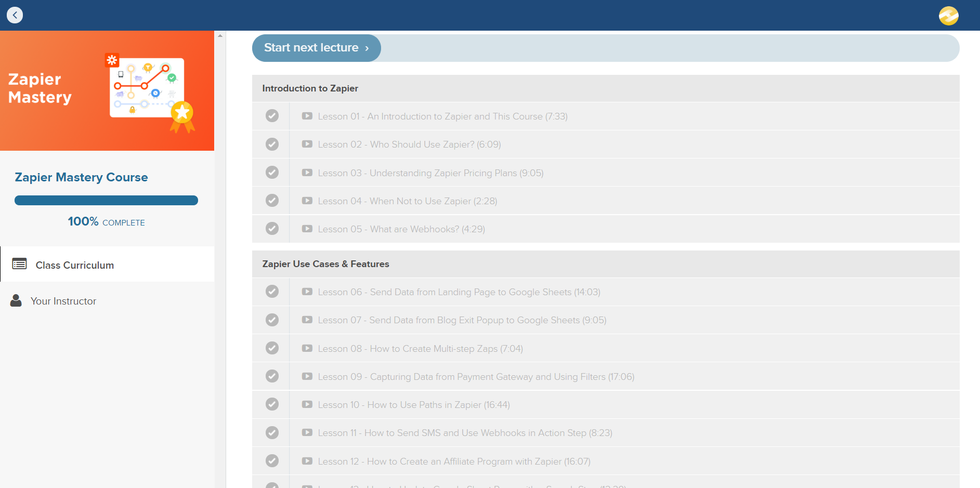Click the completed checkmark for Lesson 09
This screenshot has width=980, height=488.
[x=272, y=376]
